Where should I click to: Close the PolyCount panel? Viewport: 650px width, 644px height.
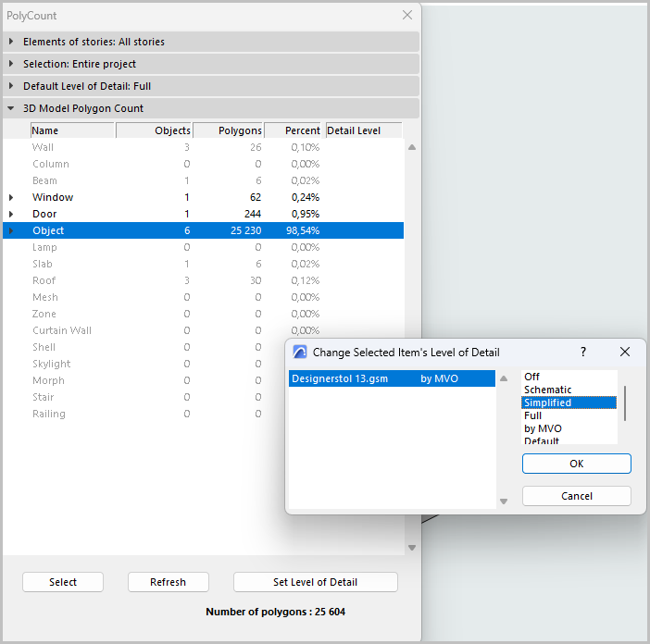point(407,15)
